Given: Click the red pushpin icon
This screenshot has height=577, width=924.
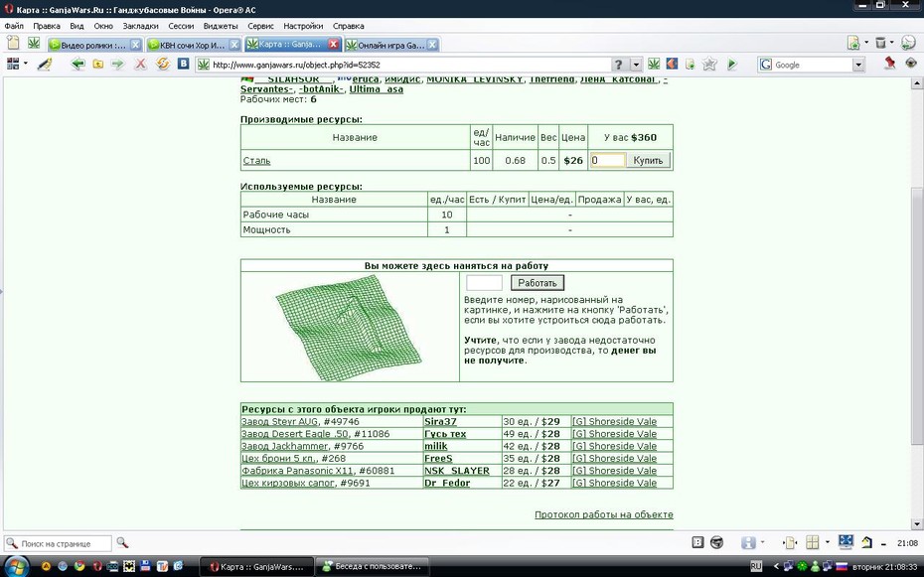Looking at the screenshot, I should pyautogui.click(x=890, y=63).
